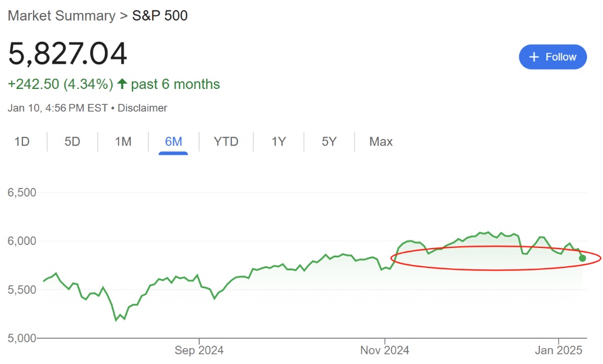Image resolution: width=603 pixels, height=364 pixels.
Task: Click the +242.50 (4.34%) change text
Action: [60, 84]
